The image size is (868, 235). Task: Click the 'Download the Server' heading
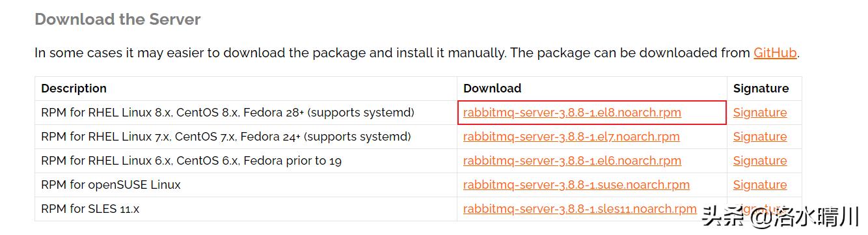tap(118, 20)
